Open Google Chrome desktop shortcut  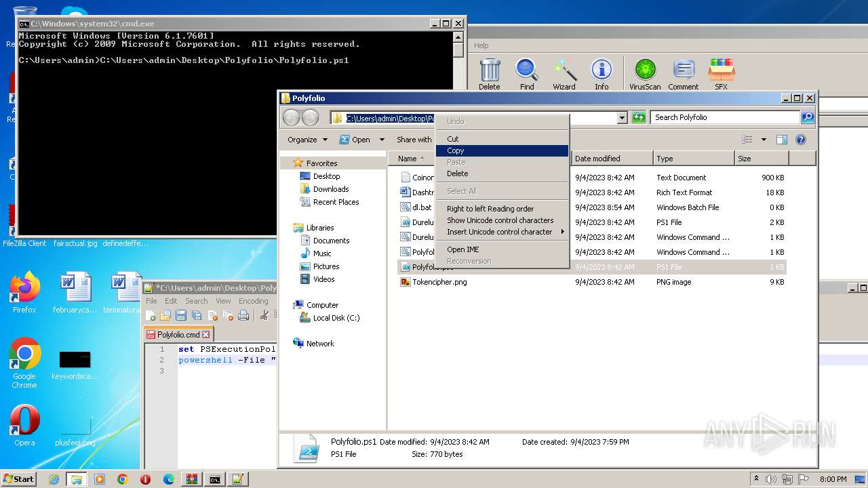(24, 363)
